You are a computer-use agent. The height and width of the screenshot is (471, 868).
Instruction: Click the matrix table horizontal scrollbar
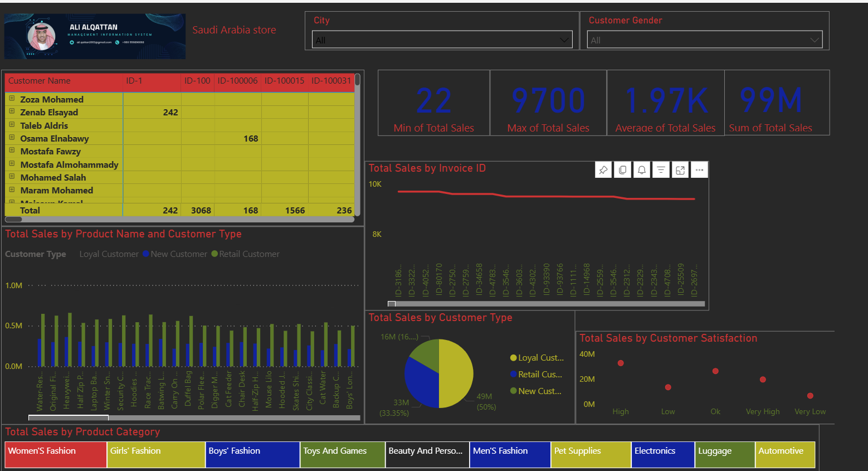click(x=13, y=219)
